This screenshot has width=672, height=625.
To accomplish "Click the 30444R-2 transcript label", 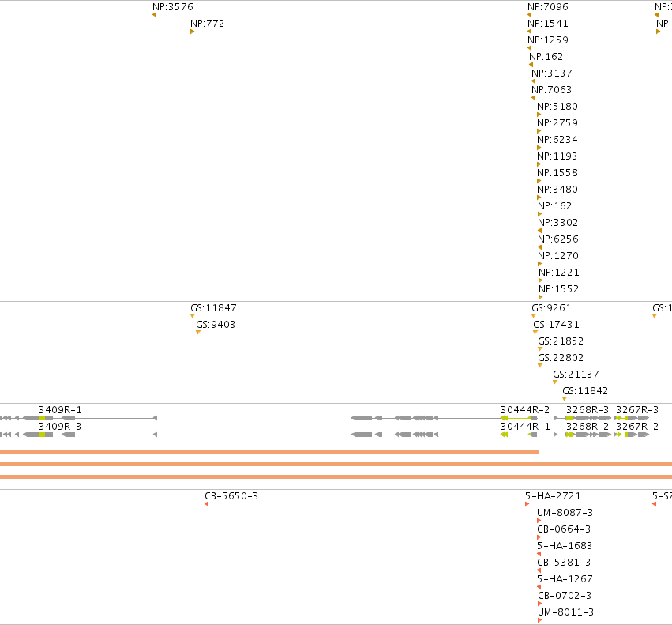I will pos(525,410).
